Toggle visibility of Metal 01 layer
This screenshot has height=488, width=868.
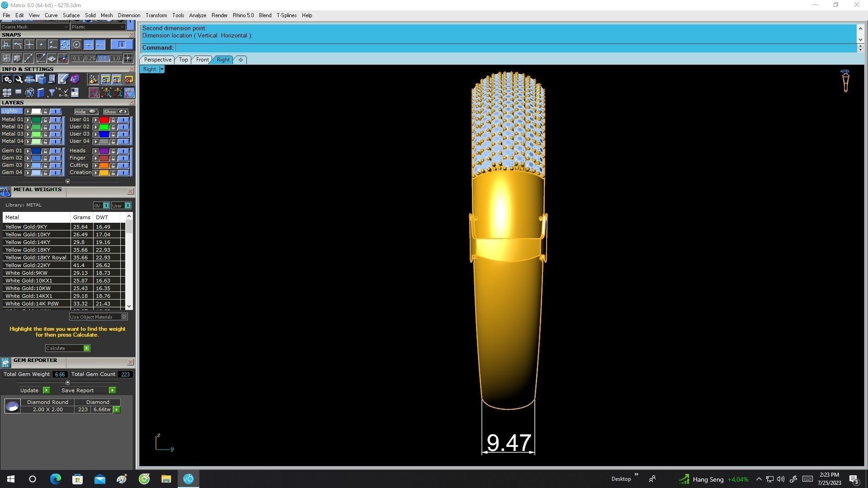(x=55, y=120)
